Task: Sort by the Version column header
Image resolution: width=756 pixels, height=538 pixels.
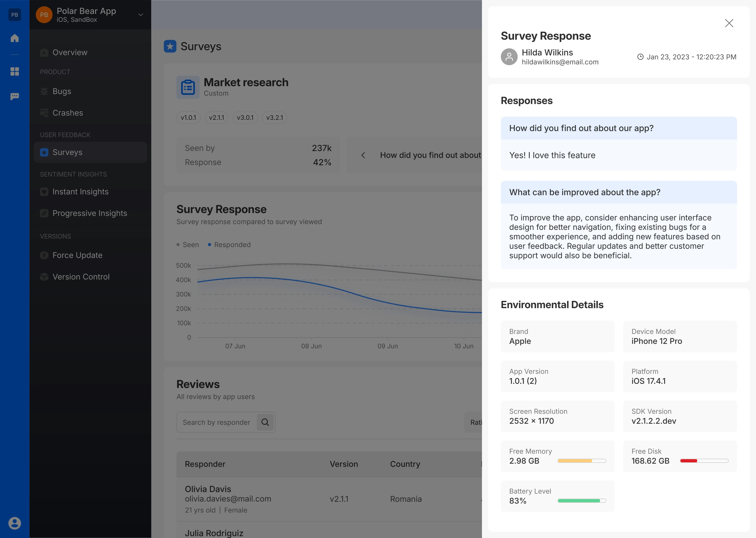Action: pos(344,464)
